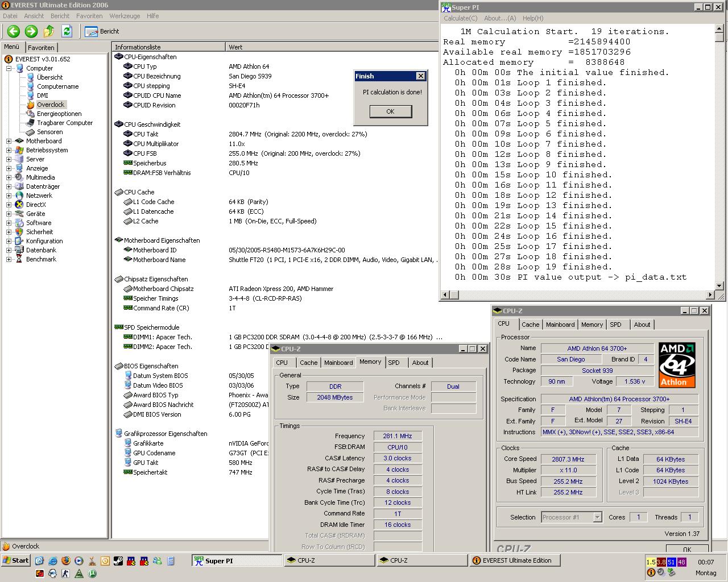Open the Bericht report button

[102, 31]
